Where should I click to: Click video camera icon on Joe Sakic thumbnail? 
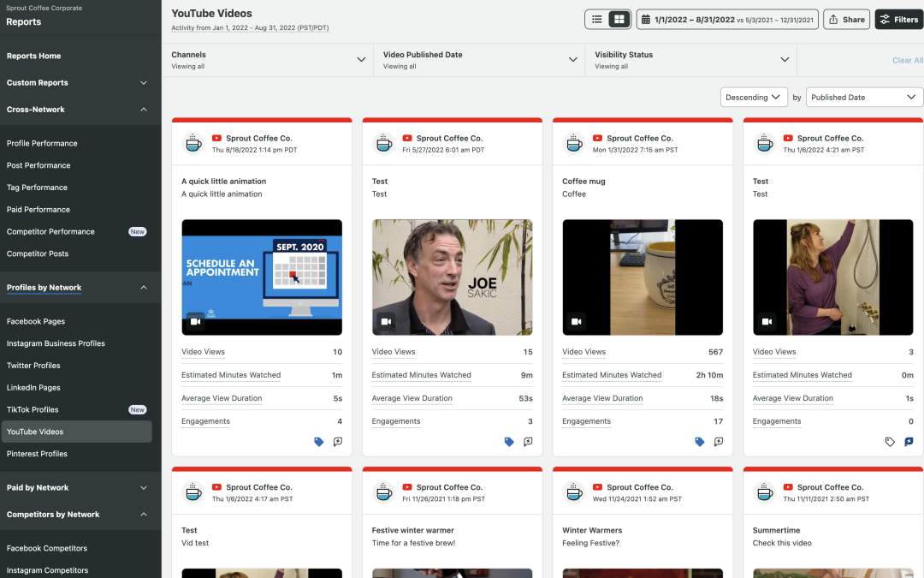tap(386, 322)
